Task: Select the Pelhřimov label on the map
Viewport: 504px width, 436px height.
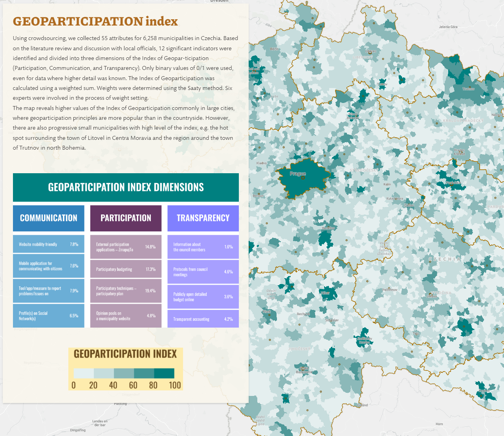Action: point(390,289)
